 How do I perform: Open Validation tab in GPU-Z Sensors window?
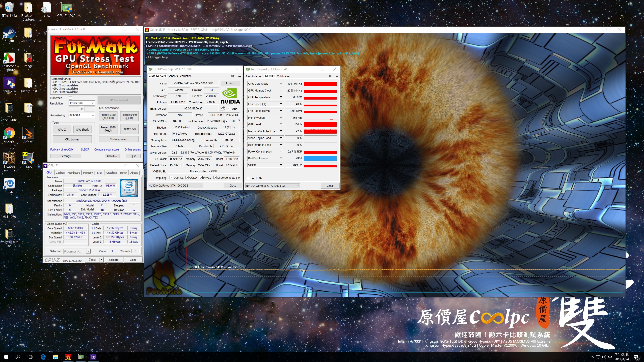click(x=283, y=76)
